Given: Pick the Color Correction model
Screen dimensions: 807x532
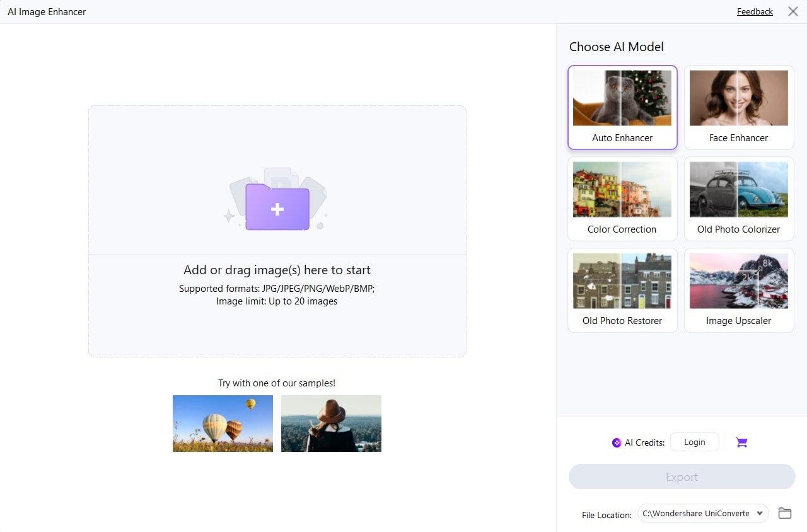Looking at the screenshot, I should pyautogui.click(x=622, y=199).
